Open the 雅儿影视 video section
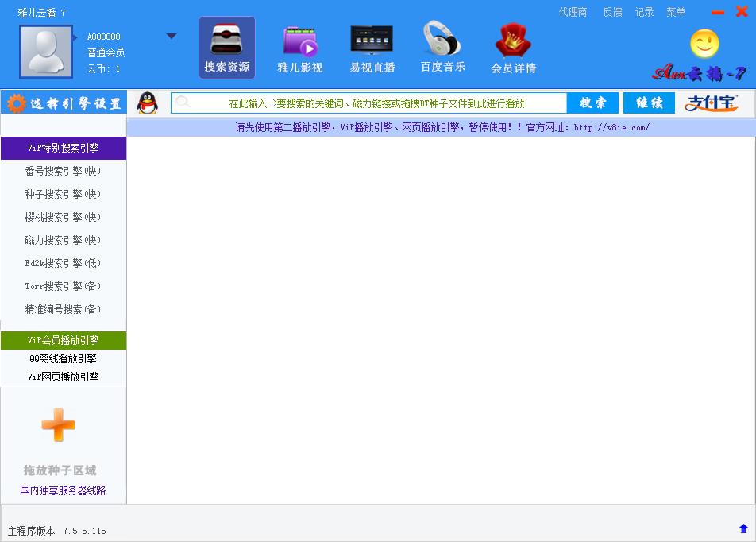This screenshot has height=542, width=756. click(299, 48)
